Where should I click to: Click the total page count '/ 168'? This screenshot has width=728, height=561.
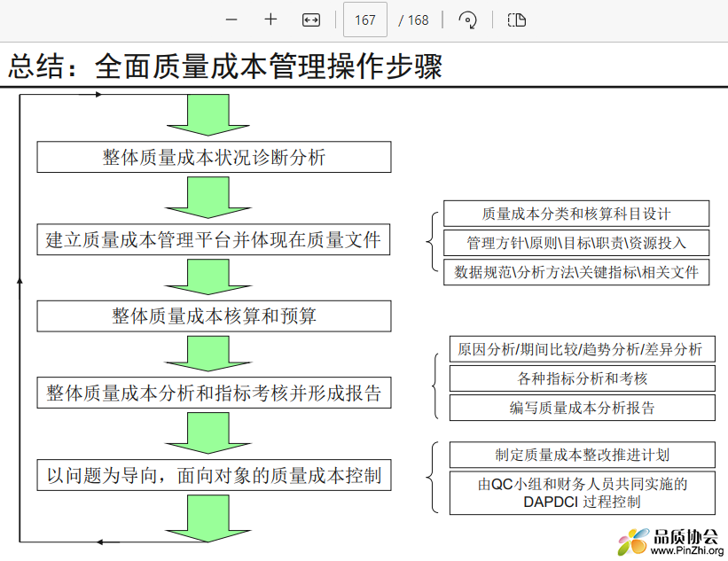[413, 20]
